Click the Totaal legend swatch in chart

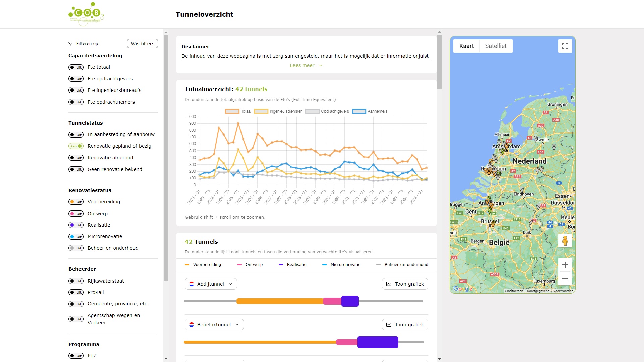(232, 111)
